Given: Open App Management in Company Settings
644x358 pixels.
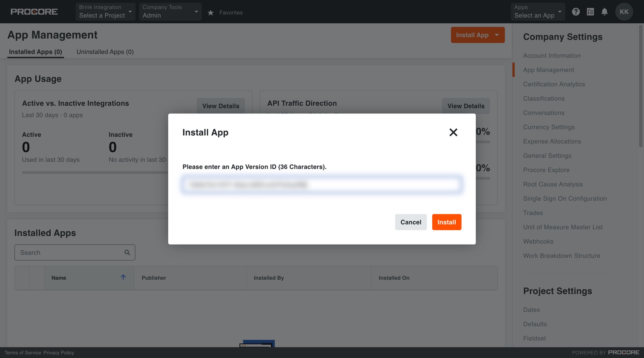Looking at the screenshot, I should coord(549,70).
